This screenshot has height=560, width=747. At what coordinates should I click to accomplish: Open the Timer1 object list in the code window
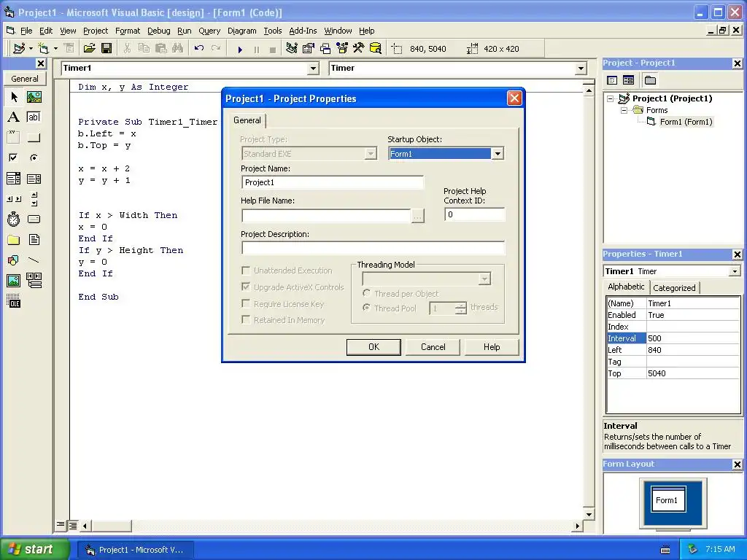312,69
